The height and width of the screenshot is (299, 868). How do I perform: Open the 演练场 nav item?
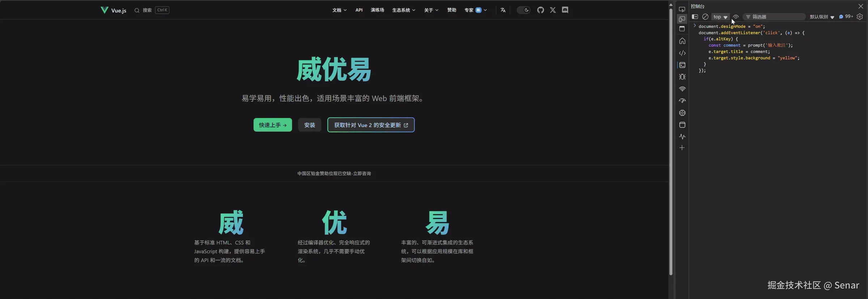(377, 10)
